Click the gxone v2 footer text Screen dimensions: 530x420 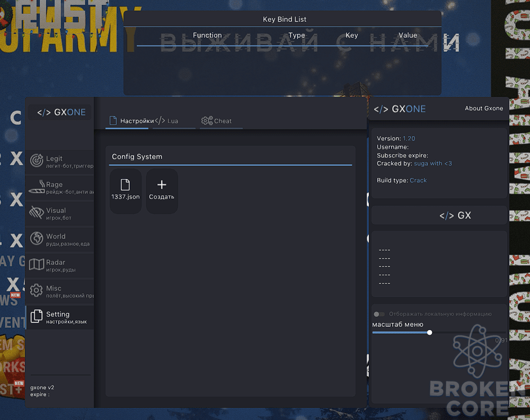(x=42, y=387)
